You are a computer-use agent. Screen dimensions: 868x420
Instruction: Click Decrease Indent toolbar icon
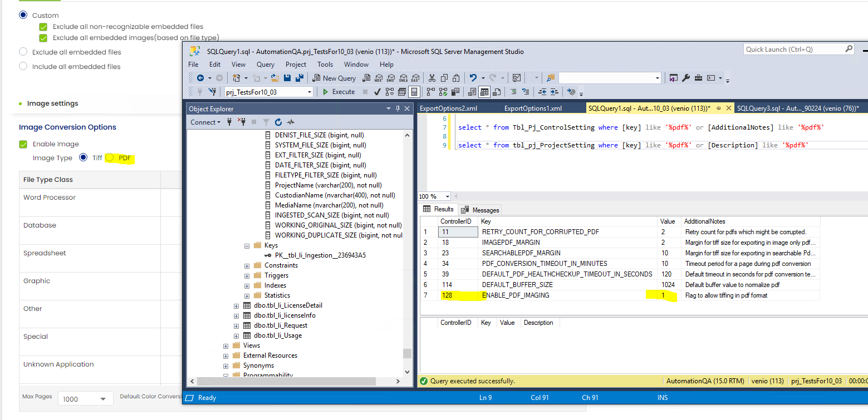coord(542,92)
